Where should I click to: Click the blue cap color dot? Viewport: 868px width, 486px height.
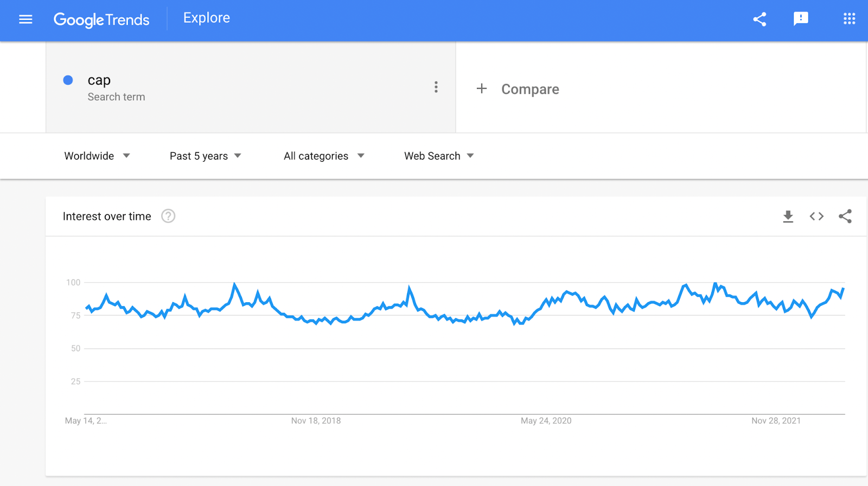click(x=68, y=80)
